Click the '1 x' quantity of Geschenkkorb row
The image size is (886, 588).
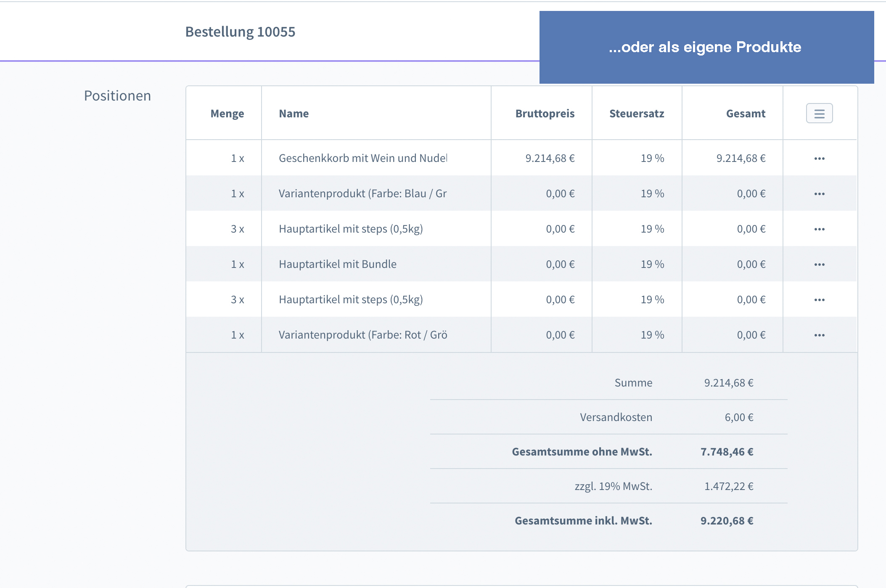pyautogui.click(x=238, y=158)
